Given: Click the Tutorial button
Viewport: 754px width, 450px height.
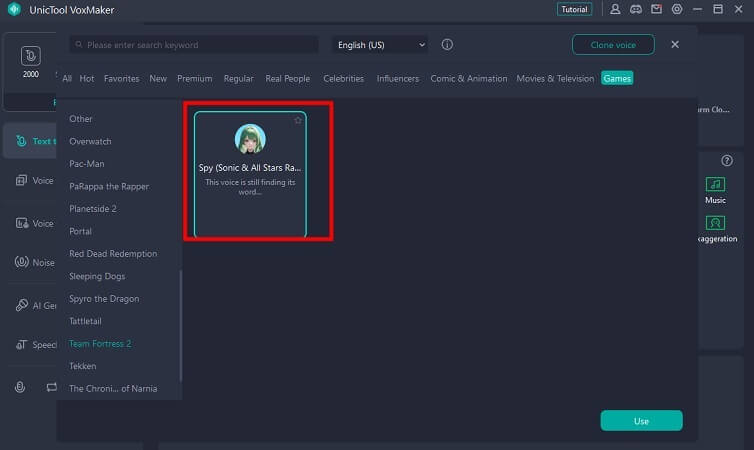Looking at the screenshot, I should [575, 9].
